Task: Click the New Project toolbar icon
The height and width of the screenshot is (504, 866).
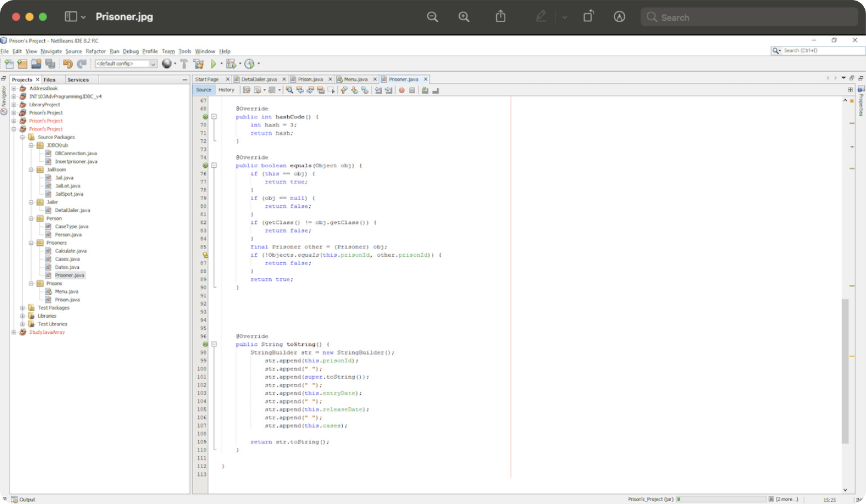Action: (x=22, y=64)
